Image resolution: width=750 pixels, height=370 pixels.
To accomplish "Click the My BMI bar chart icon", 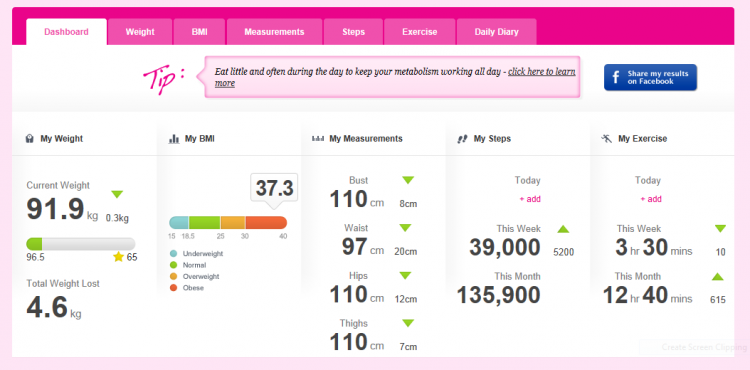I will click(x=174, y=139).
